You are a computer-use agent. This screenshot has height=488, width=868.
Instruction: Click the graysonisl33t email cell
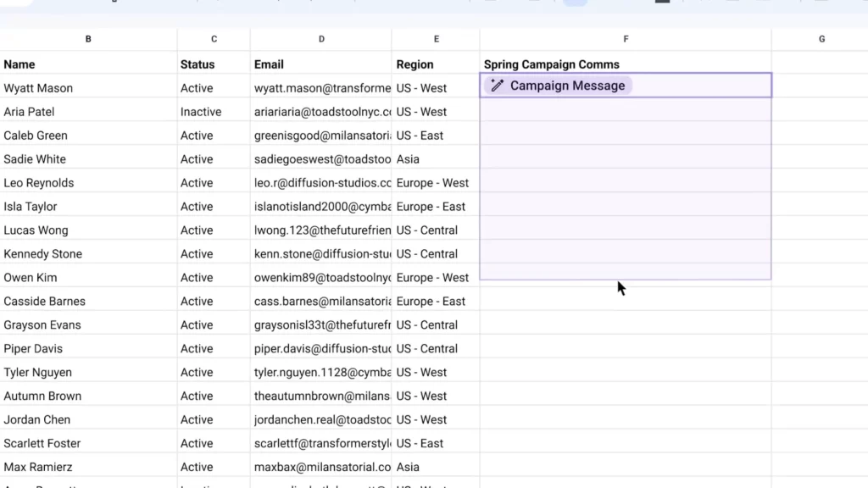(321, 324)
